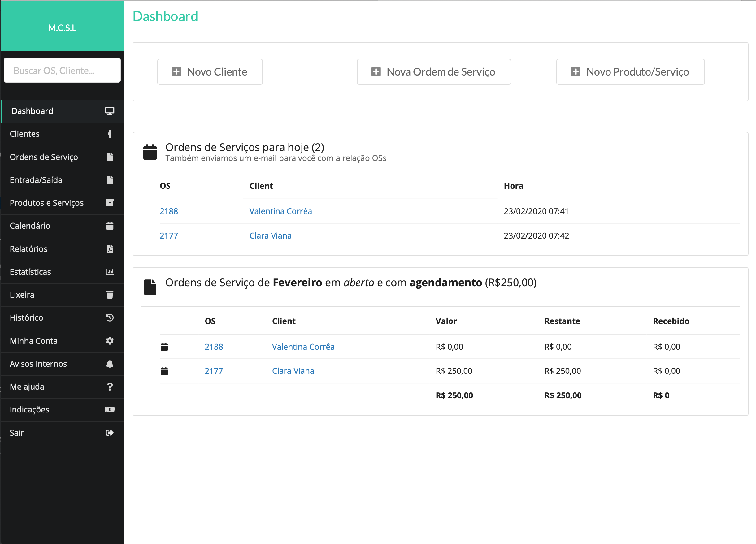The height and width of the screenshot is (544, 756).
Task: Click the bell icon beside Avisos Internos
Action: pyautogui.click(x=110, y=364)
